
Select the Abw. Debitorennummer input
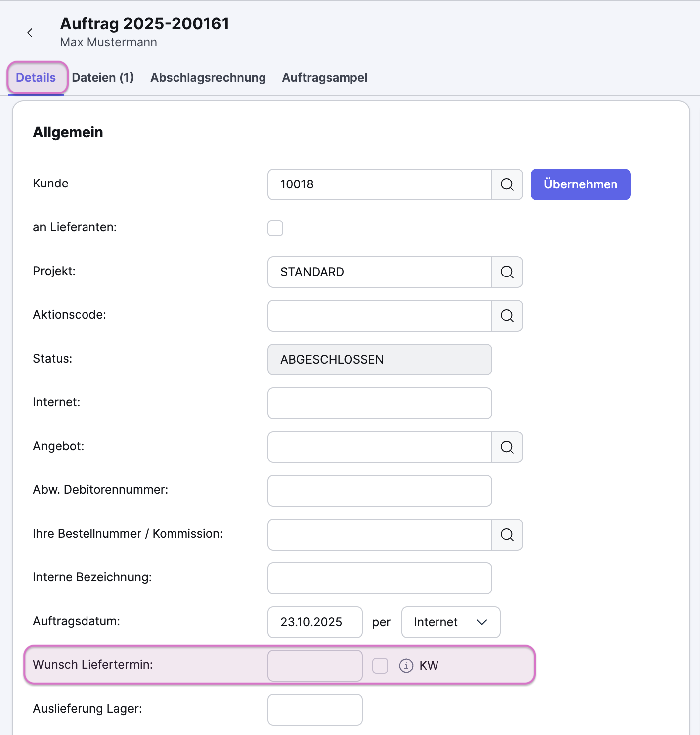[379, 491]
